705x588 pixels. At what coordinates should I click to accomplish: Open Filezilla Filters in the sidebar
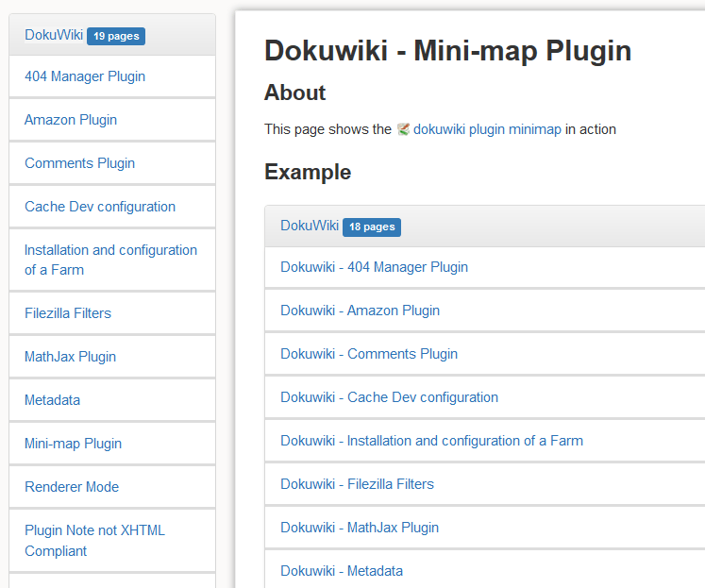(68, 313)
